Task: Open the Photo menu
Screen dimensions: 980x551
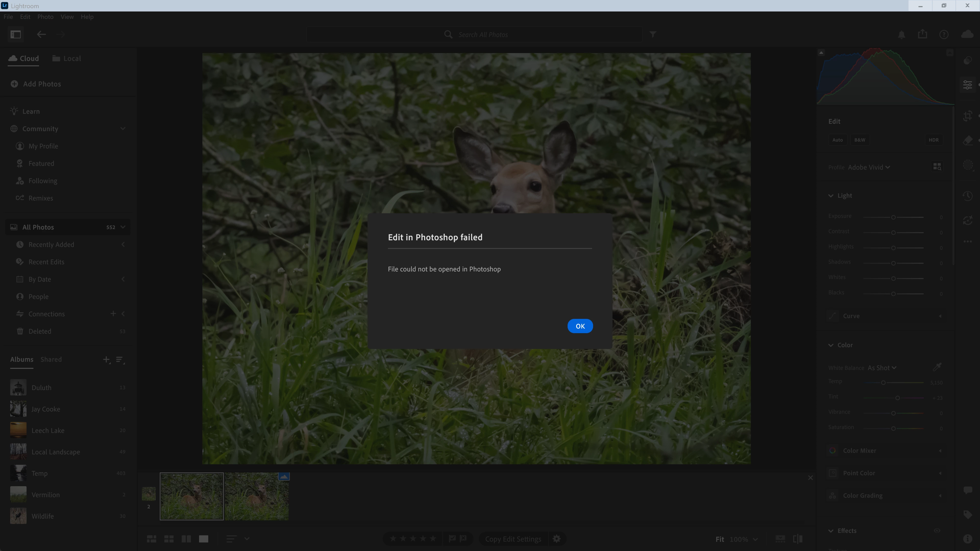Action: [45, 17]
